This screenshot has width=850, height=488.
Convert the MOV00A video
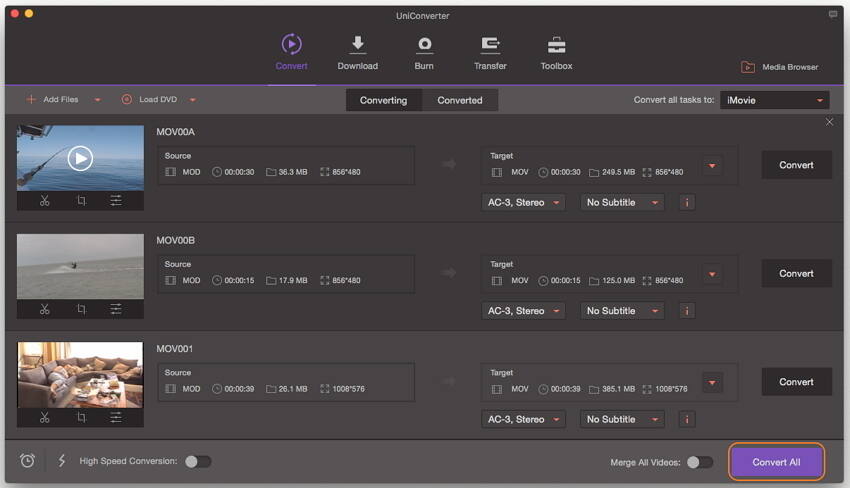pos(796,165)
